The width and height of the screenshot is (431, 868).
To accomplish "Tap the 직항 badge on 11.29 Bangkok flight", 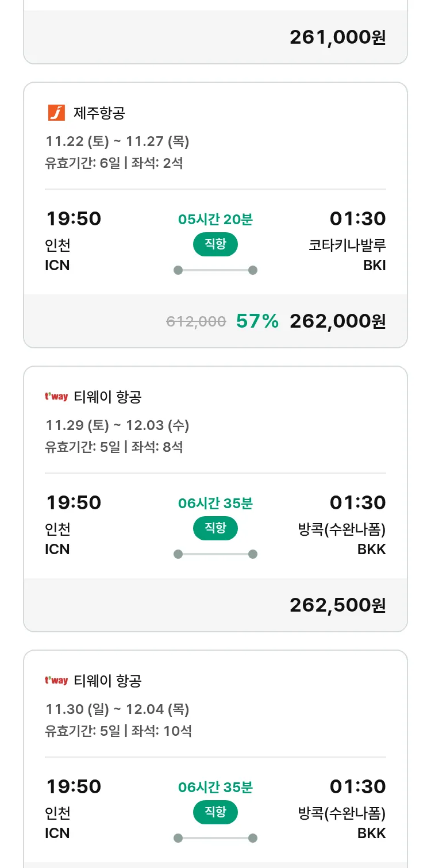I will coord(215,528).
